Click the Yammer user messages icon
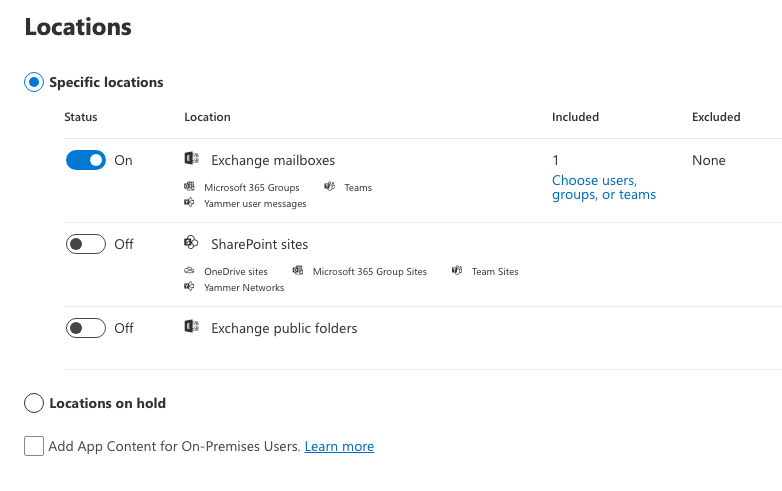782x491 pixels. (x=189, y=203)
